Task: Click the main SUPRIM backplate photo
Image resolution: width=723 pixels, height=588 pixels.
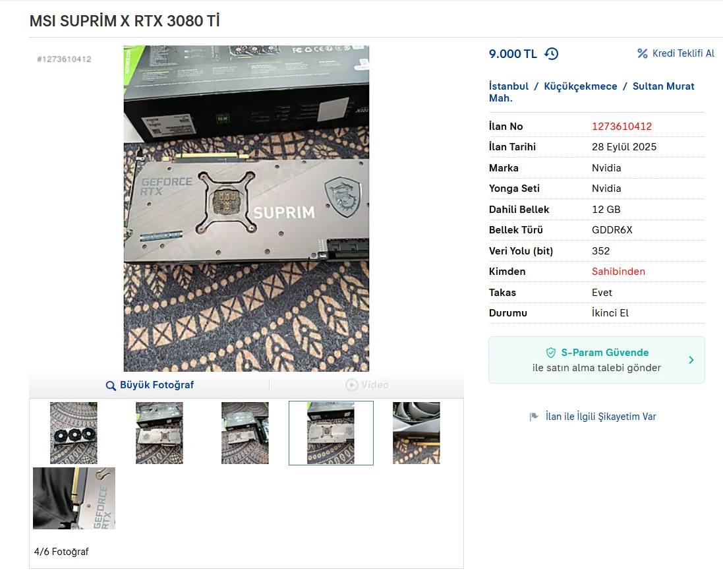Action: tap(246, 208)
